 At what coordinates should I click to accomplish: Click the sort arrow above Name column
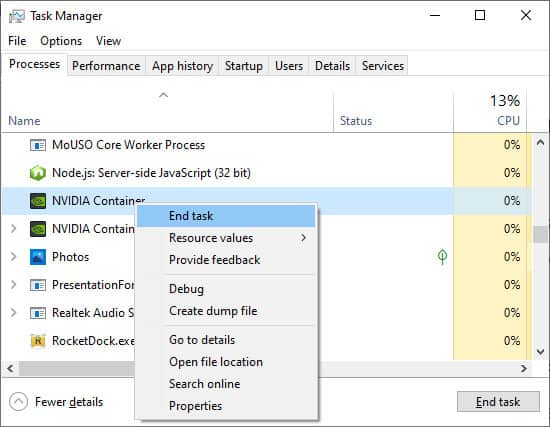(x=163, y=95)
